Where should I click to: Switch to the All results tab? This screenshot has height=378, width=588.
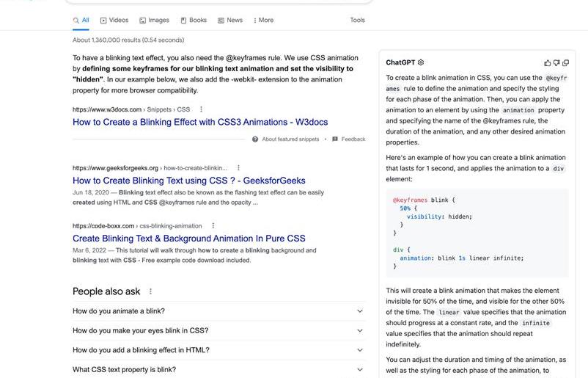(x=81, y=21)
